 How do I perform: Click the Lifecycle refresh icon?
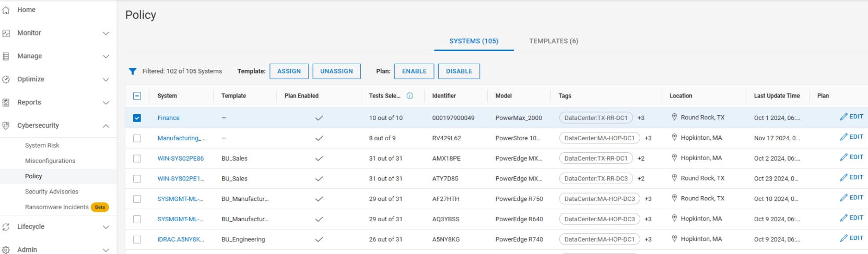(x=6, y=227)
